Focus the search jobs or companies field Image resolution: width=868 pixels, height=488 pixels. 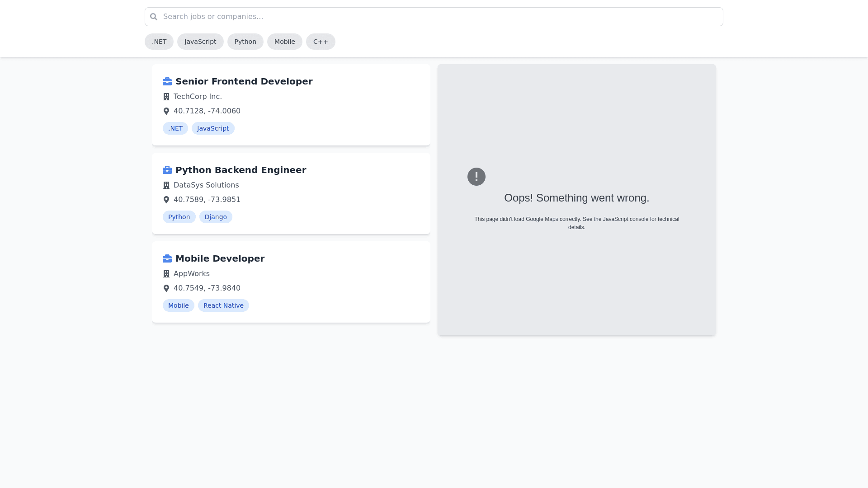(434, 17)
